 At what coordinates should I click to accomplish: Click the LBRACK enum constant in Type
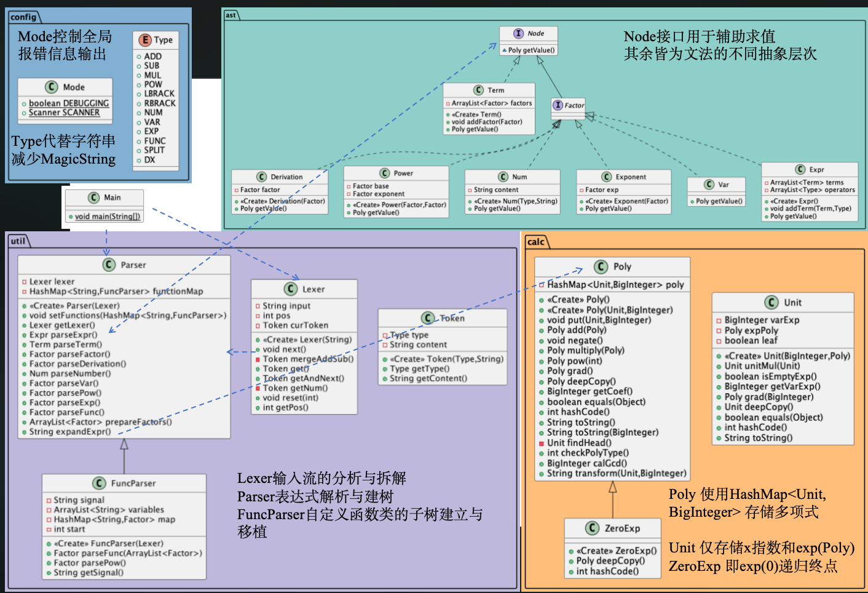click(x=159, y=94)
